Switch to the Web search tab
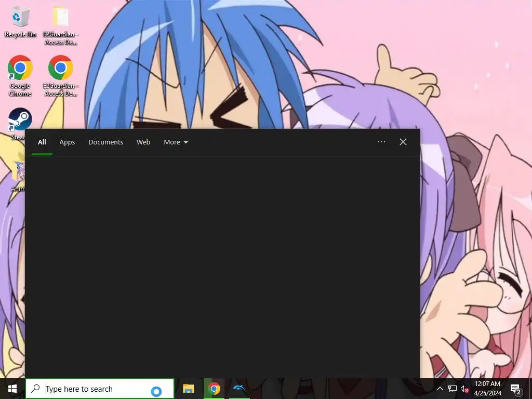Viewport: 532px width, 399px height. point(143,142)
